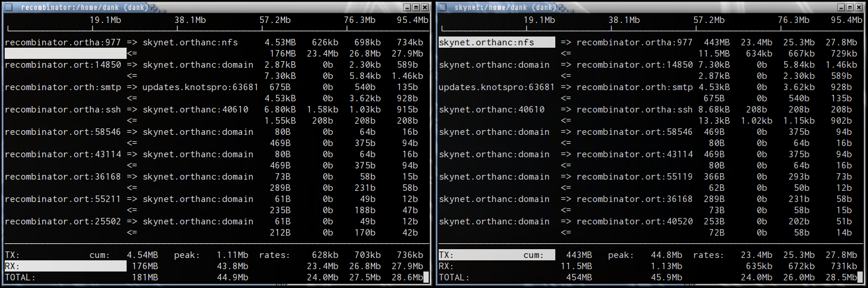Click recombinator.ortha:ssh source in recombinator window

click(x=62, y=110)
